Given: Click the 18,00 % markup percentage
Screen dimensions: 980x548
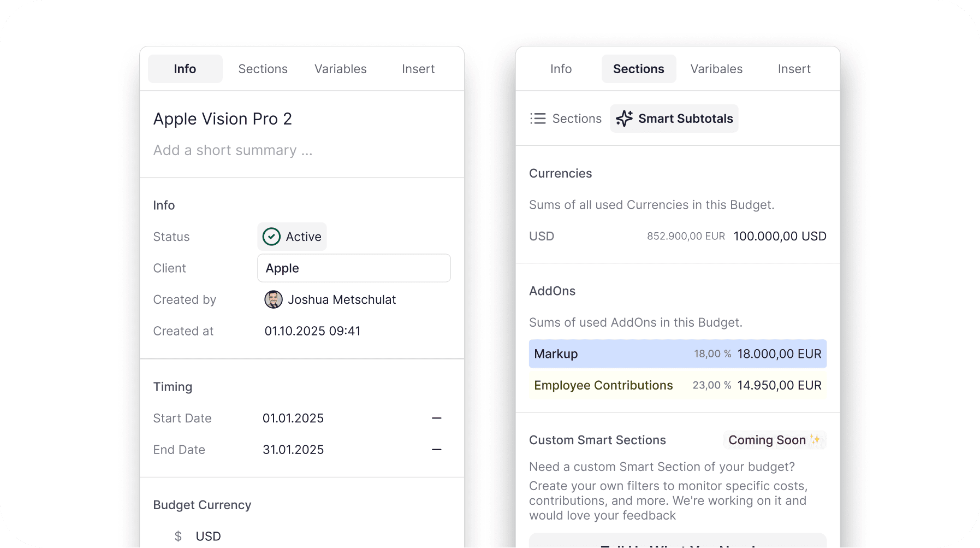Looking at the screenshot, I should tap(712, 354).
